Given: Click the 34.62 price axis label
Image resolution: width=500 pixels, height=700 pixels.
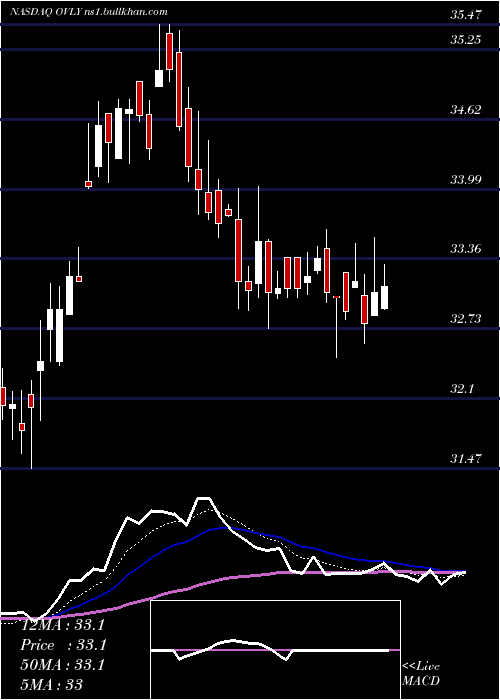Looking at the screenshot, I should [x=466, y=110].
